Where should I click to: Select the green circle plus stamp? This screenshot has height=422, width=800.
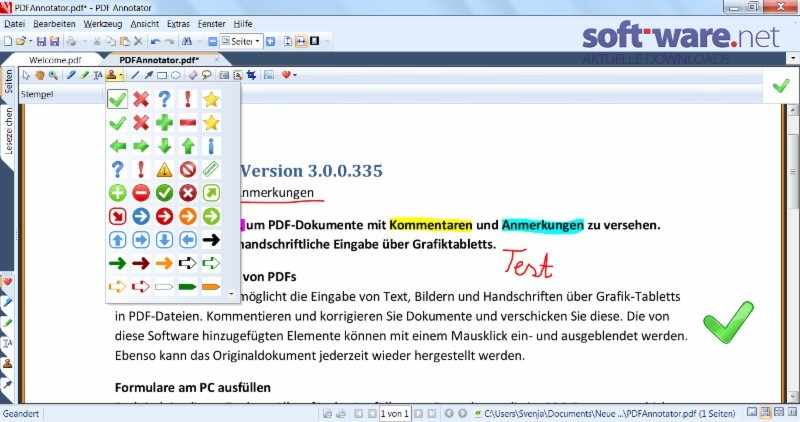(x=117, y=193)
